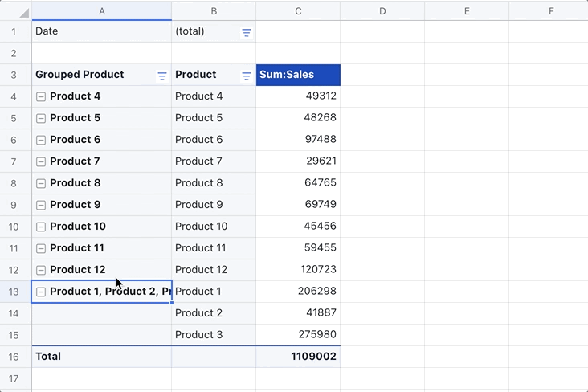Collapse the Product 9 group
This screenshot has width=588, height=392.
coord(41,205)
